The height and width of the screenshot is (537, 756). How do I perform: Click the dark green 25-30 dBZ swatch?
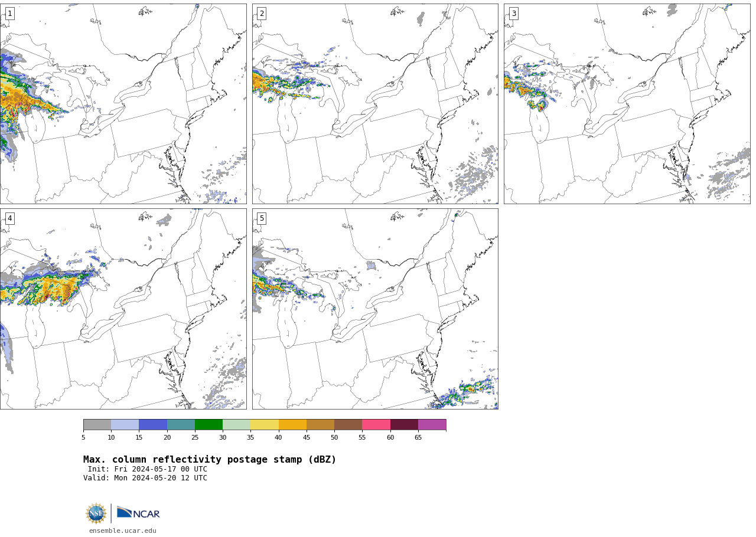pos(208,425)
